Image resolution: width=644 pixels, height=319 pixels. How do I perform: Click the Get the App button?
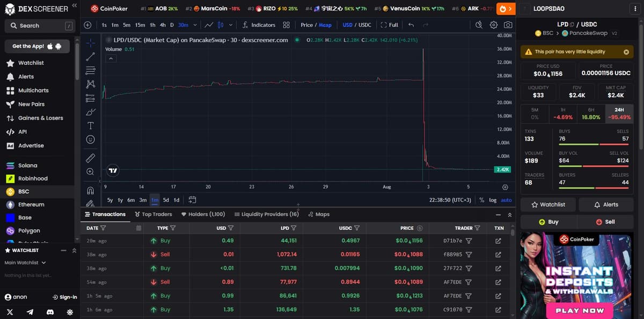(36, 46)
